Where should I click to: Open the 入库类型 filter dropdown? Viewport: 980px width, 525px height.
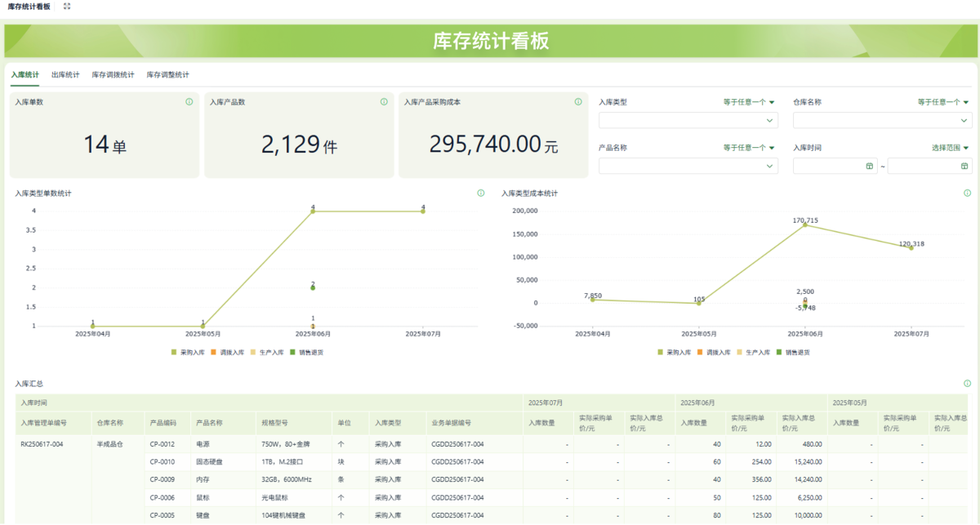(x=688, y=121)
